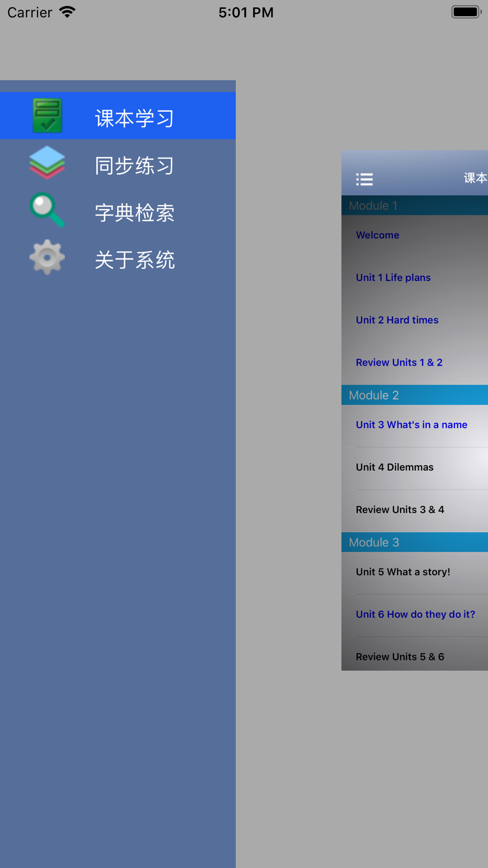Open Unit 2 Hard times
Image resolution: width=488 pixels, height=868 pixels.
tap(415, 320)
